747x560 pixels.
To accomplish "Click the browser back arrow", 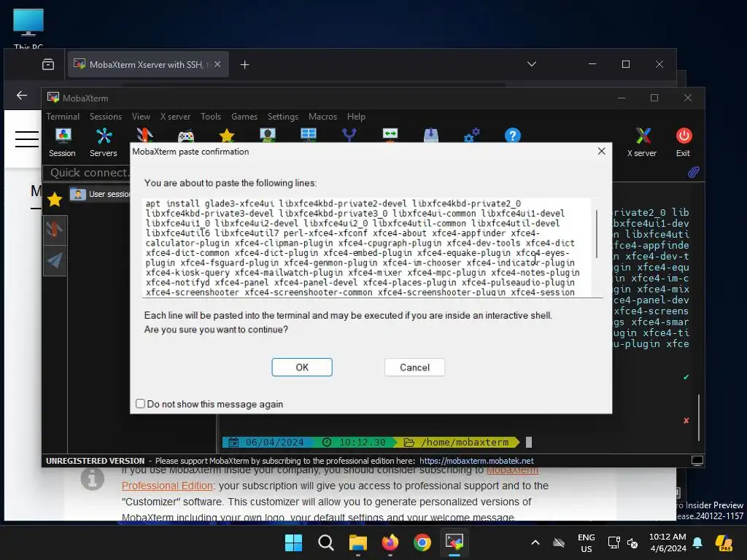I will 22,96.
